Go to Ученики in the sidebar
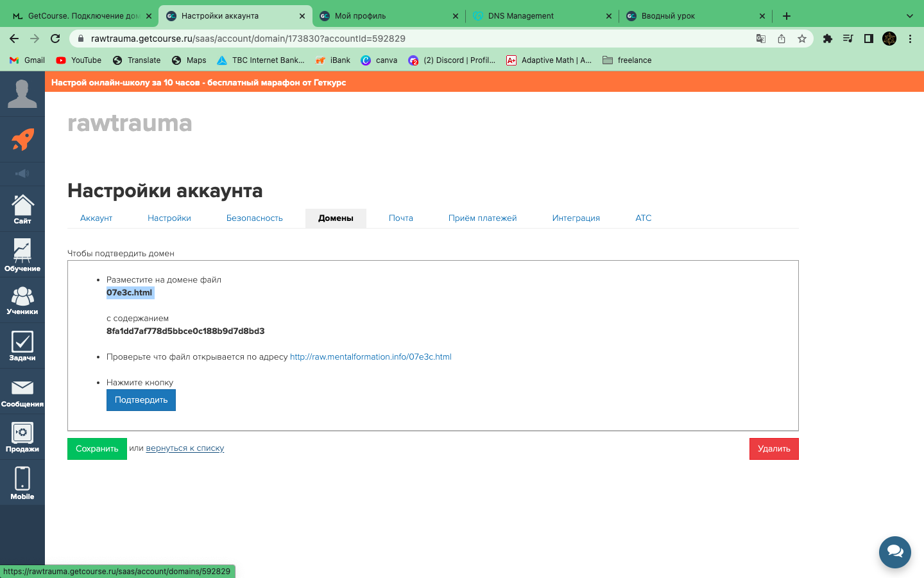This screenshot has height=578, width=924. [22, 300]
